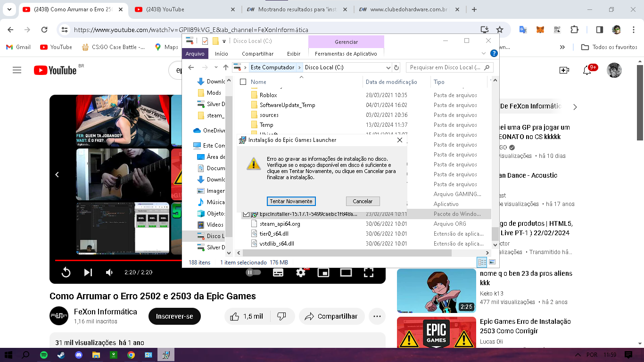The image size is (644, 362).
Task: Like the video with 1,5 mil
Action: pyautogui.click(x=247, y=316)
